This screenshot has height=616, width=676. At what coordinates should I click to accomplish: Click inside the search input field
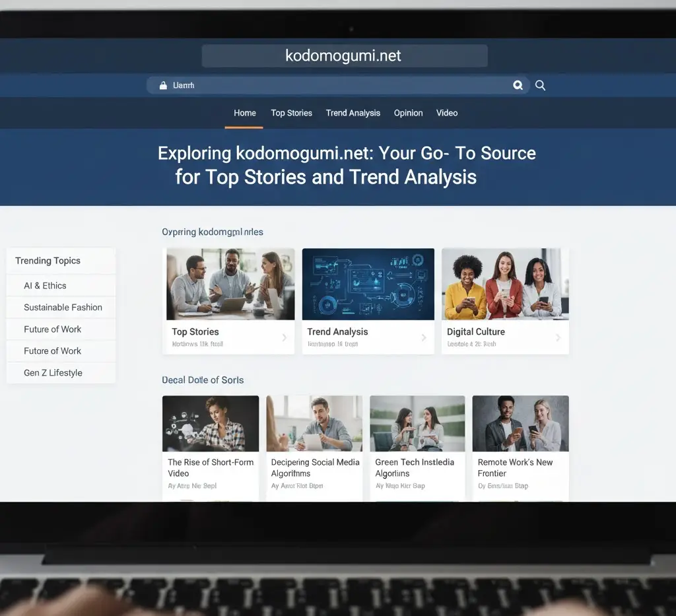pos(297,85)
